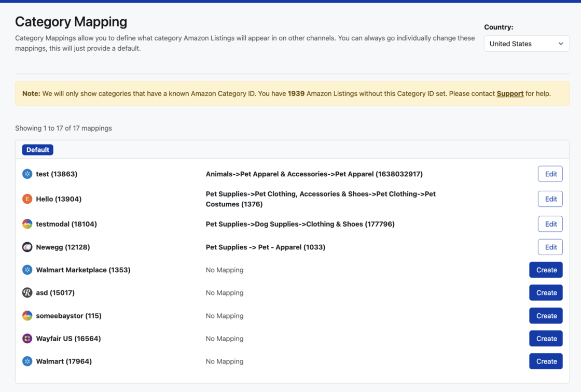Image resolution: width=581 pixels, height=392 pixels.
Task: Edit the testmodal (18104) mapping
Action: click(x=550, y=224)
